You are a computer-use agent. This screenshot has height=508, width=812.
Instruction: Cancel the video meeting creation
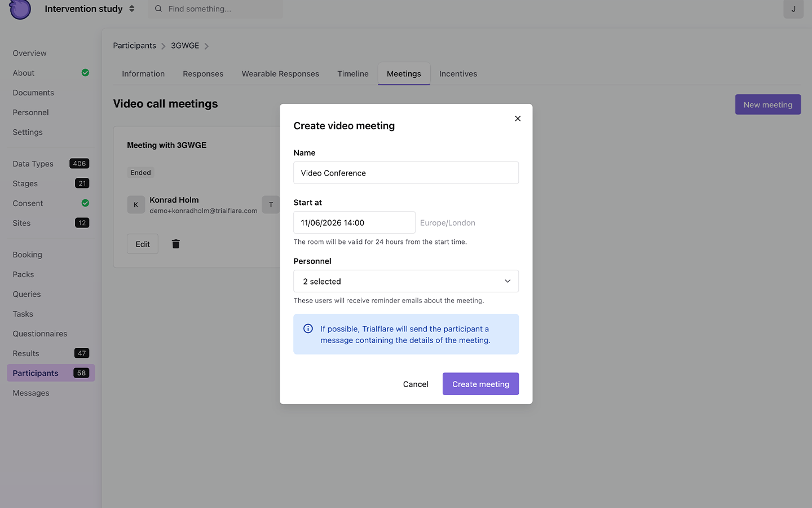point(416,384)
